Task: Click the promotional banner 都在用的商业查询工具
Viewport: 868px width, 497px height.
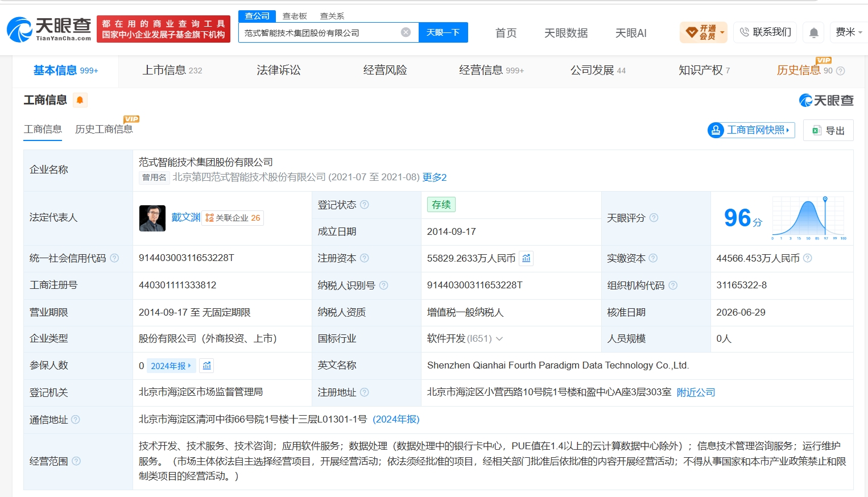Action: click(x=163, y=29)
